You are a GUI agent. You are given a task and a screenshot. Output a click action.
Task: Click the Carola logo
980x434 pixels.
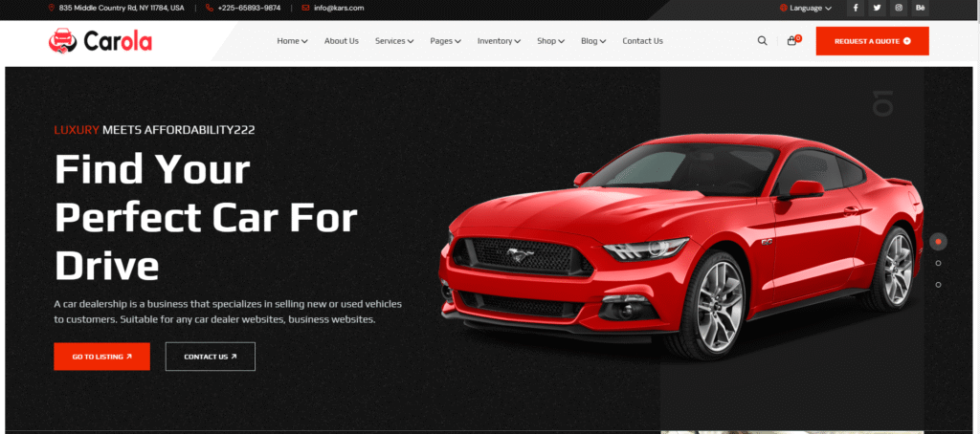point(100,41)
